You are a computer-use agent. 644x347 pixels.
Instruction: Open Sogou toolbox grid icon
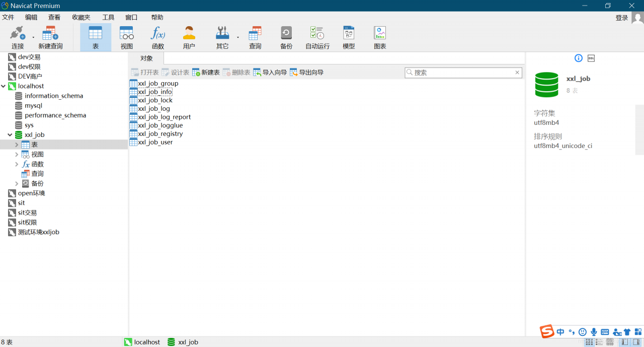[638, 332]
